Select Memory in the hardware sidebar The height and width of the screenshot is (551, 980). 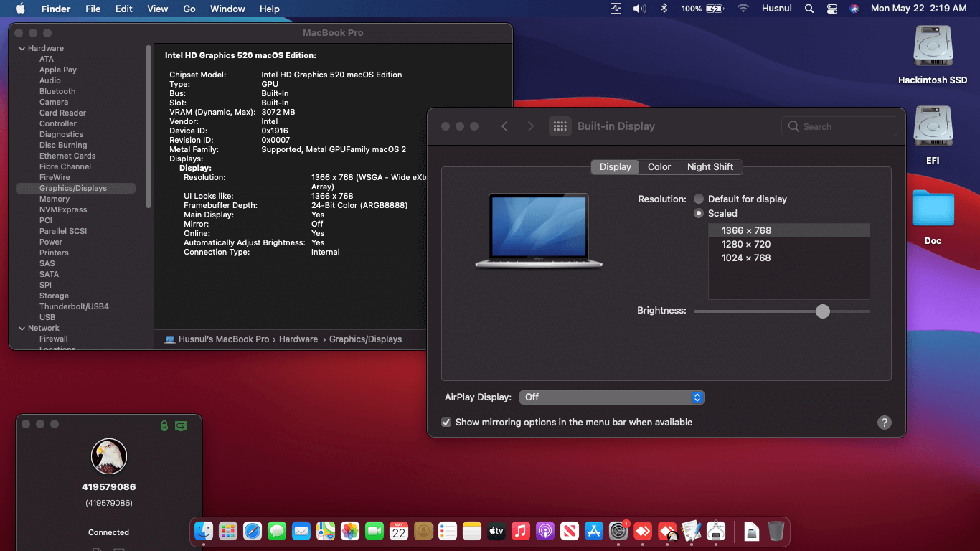[55, 199]
